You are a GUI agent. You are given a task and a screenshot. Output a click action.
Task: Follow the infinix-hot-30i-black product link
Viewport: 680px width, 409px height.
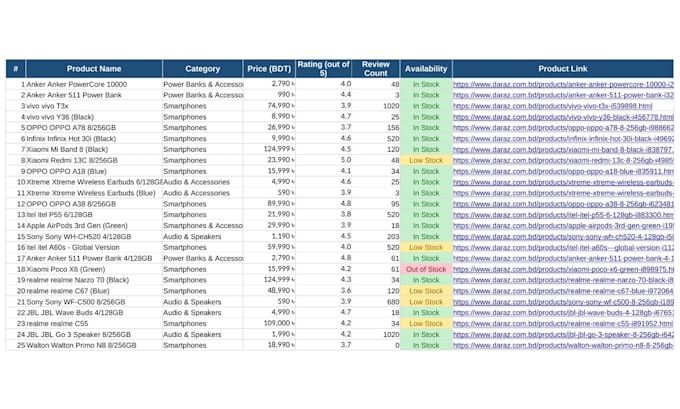pos(563,139)
